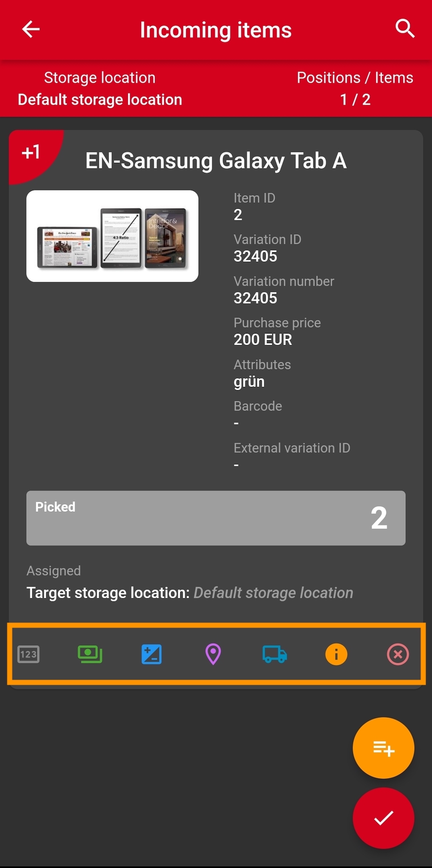The height and width of the screenshot is (868, 432).
Task: Show item details via orange info icon
Action: 336,654
